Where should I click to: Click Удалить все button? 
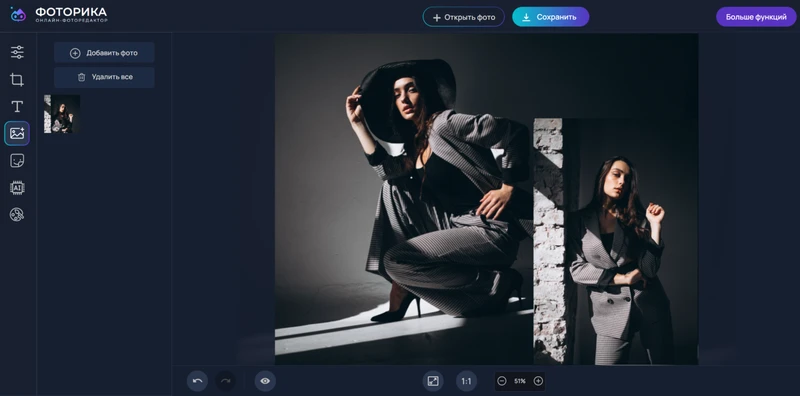click(104, 77)
